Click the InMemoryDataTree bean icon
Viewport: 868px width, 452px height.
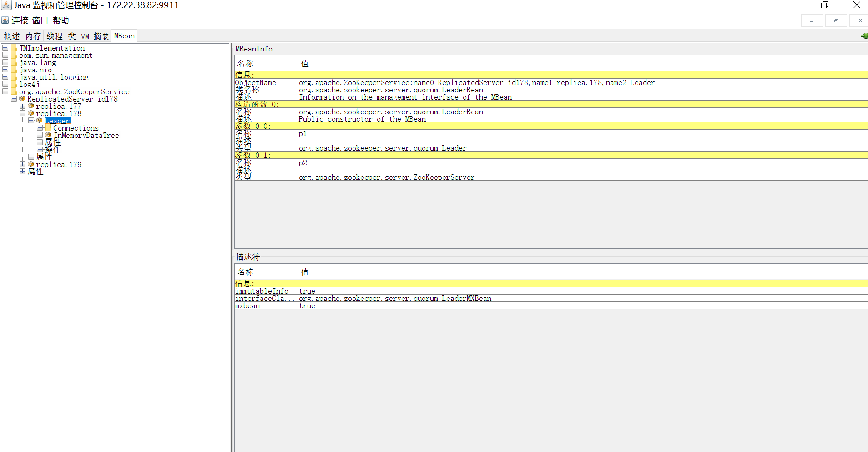48,135
